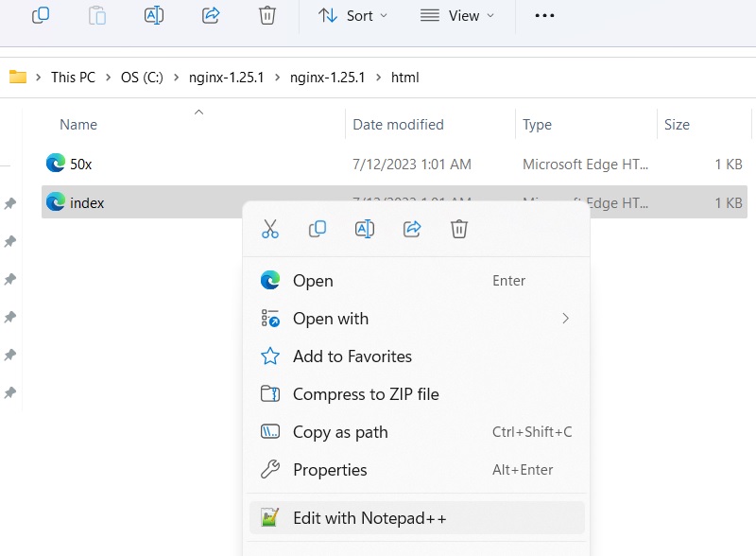This screenshot has width=756, height=556.
Task: Click the Notepad++ icon next to Edit option
Action: [270, 517]
